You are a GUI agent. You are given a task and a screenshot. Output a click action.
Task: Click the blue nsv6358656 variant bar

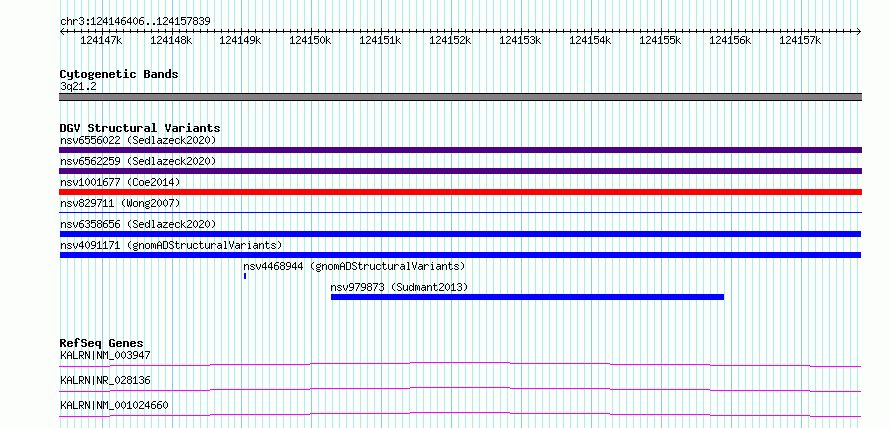click(x=460, y=234)
